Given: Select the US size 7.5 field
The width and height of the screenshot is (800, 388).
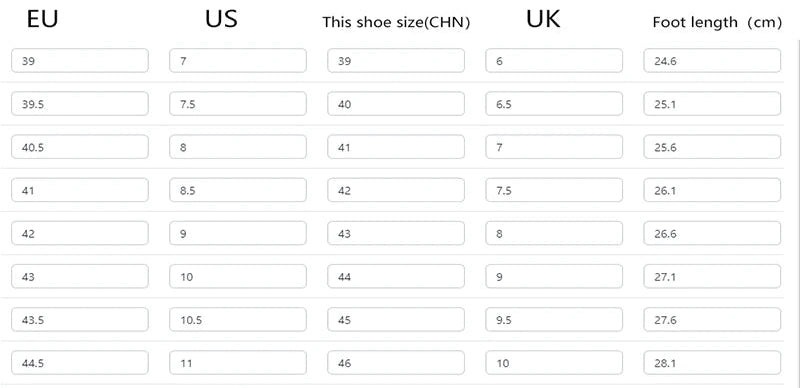Looking at the screenshot, I should pos(238,104).
